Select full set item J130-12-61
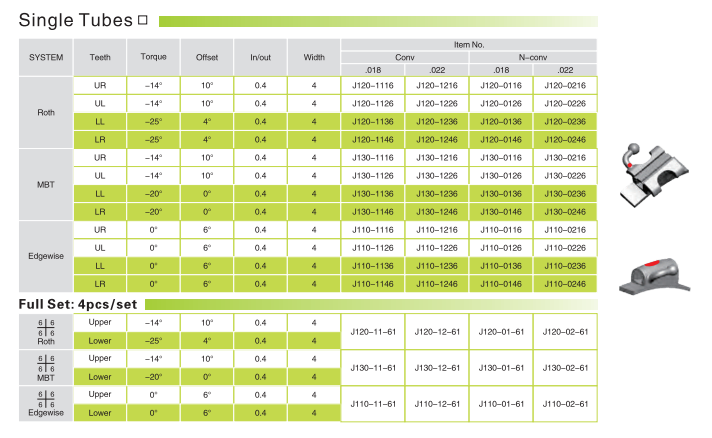This screenshot has height=438, width=712. tap(437, 368)
